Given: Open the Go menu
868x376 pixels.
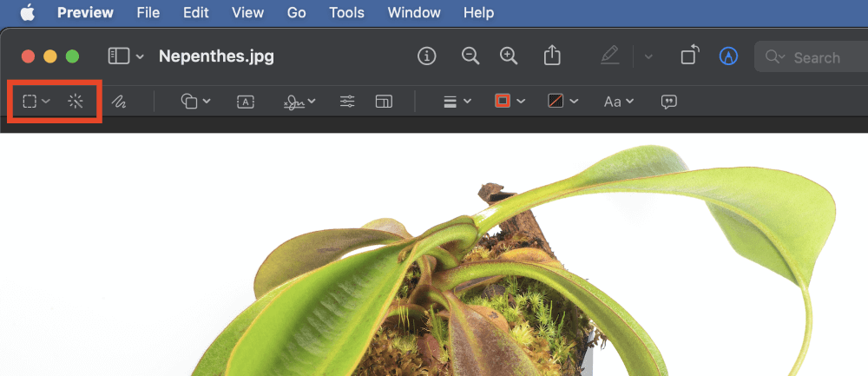Looking at the screenshot, I should 296,13.
